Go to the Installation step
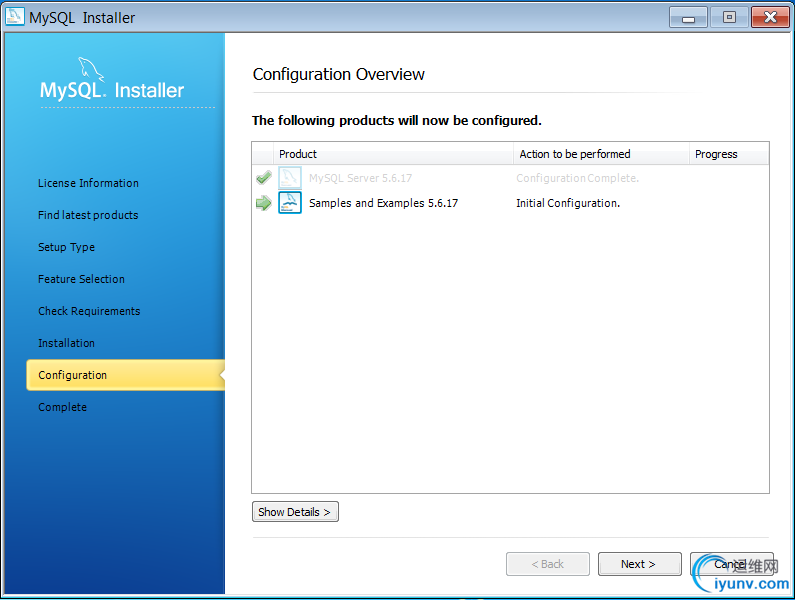795x600 pixels. click(66, 343)
